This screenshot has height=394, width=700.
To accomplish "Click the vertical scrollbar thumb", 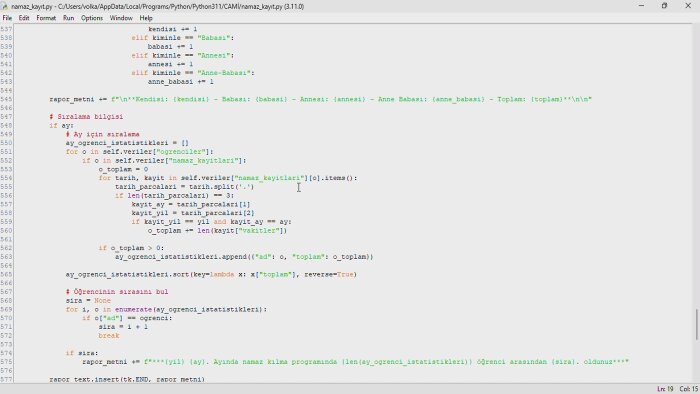I will pos(696,324).
